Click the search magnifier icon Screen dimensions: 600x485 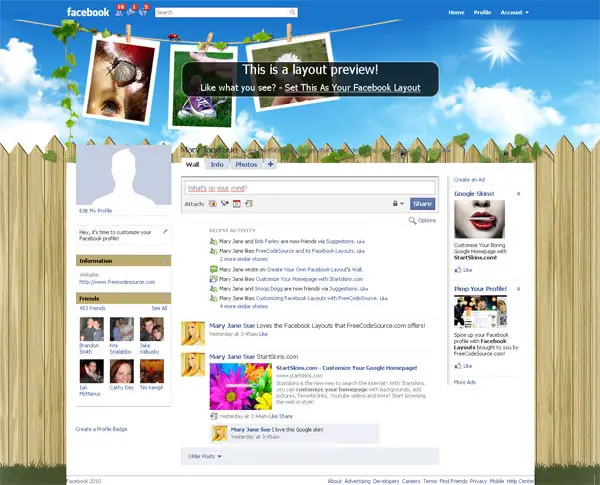[292, 13]
